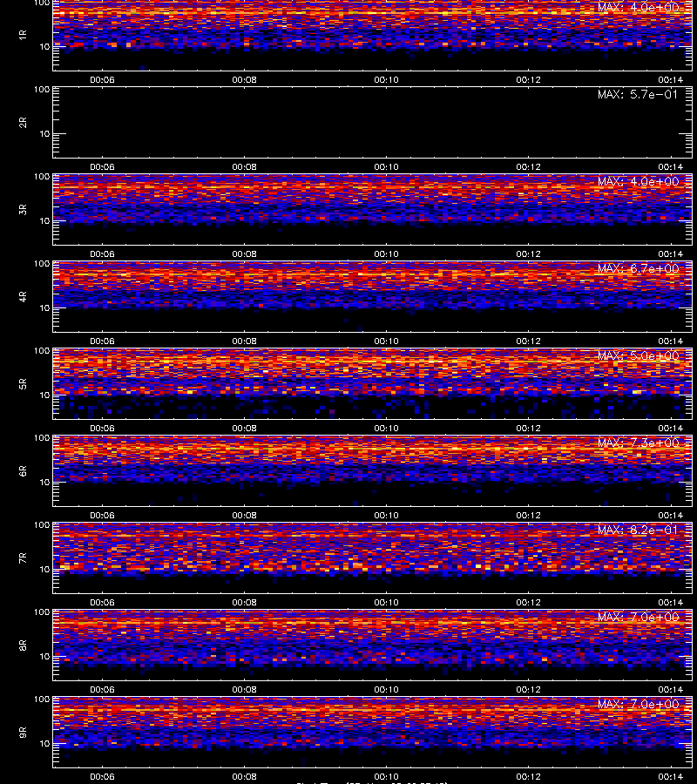697x784 pixels.
Task: Click the 5R panel axis label
Action: coord(23,384)
